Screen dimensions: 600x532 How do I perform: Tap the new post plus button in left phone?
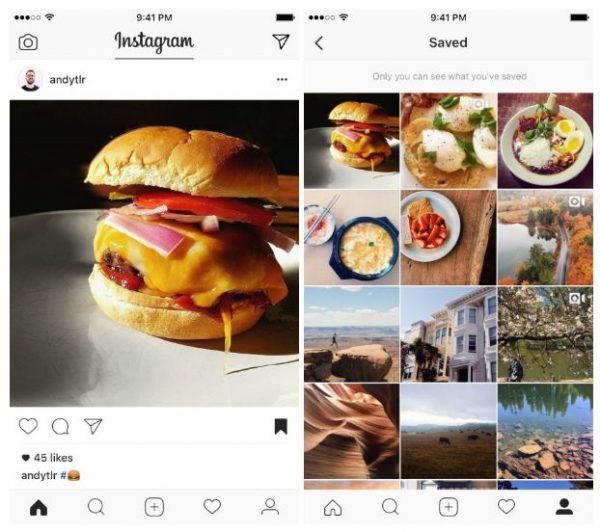(154, 507)
